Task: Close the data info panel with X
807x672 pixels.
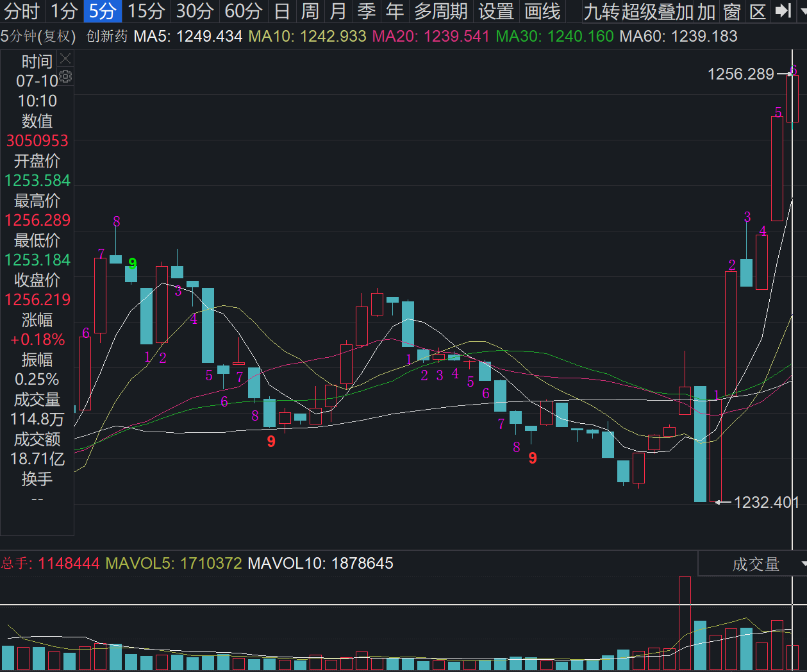Action: coord(65,59)
